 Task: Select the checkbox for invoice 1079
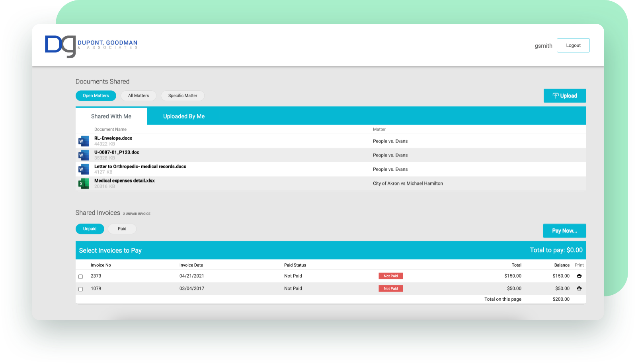tap(80, 289)
